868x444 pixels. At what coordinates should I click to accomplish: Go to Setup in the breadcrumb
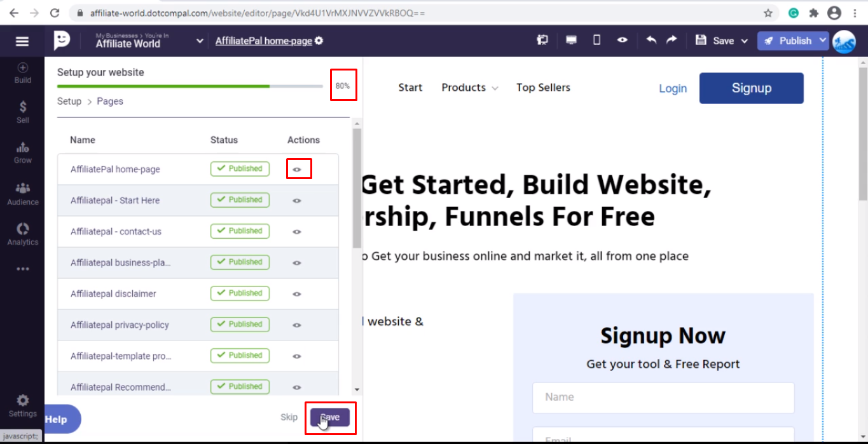(x=69, y=101)
